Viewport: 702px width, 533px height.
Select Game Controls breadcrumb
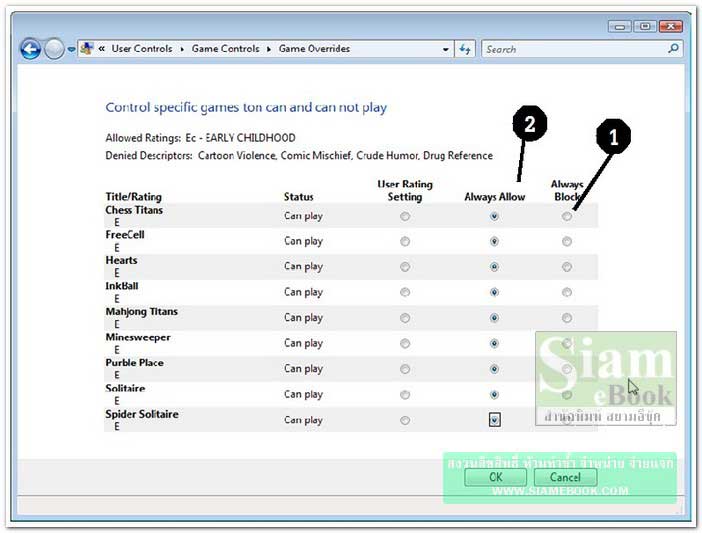point(226,49)
